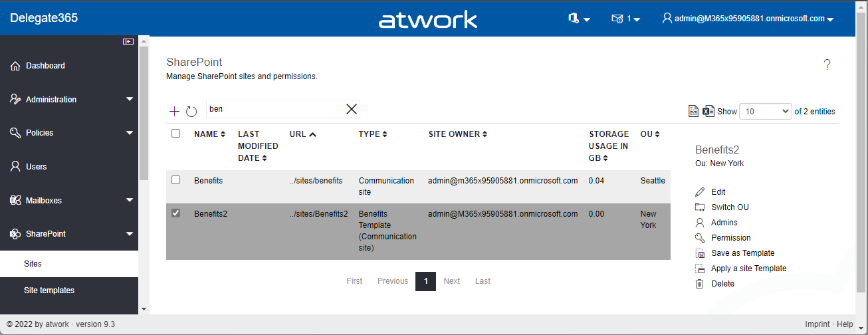The width and height of the screenshot is (868, 335).
Task: Click the CSV export icon
Action: point(693,111)
